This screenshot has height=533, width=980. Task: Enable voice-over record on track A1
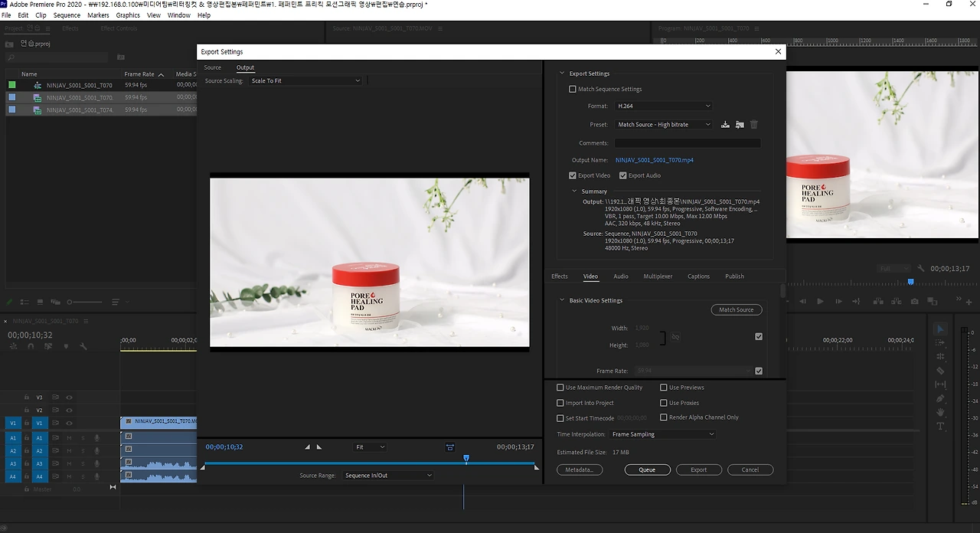pyautogui.click(x=96, y=438)
